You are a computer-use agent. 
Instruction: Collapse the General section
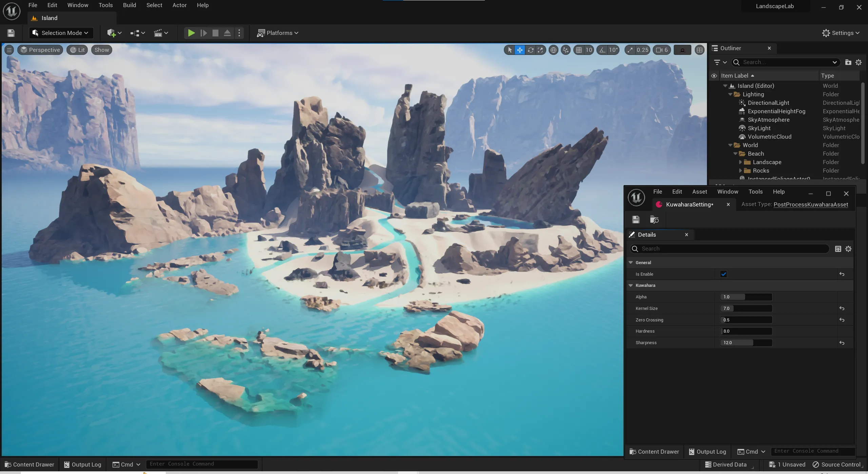click(x=631, y=263)
